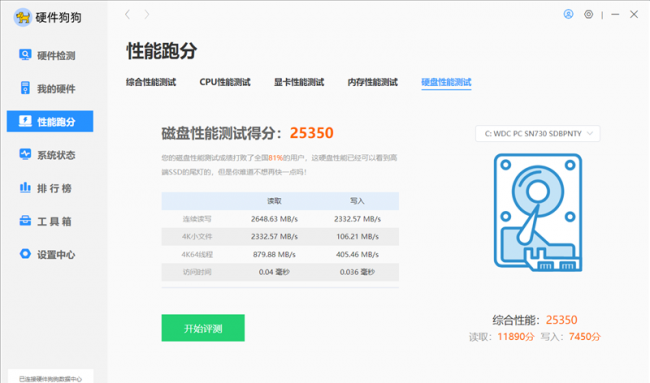Viewport: 650px width, 383px height.
Task: Click the 设置中心 hexagon icon
Action: [x=25, y=254]
